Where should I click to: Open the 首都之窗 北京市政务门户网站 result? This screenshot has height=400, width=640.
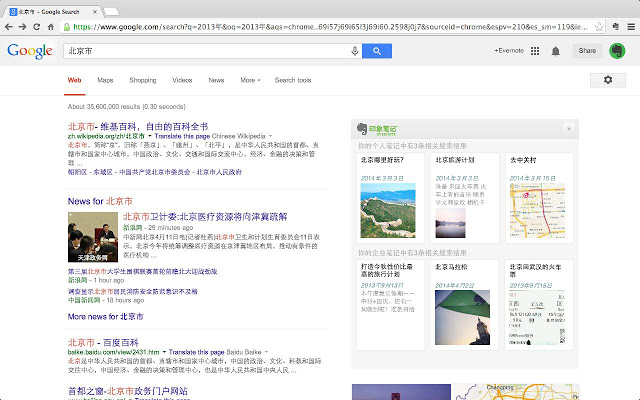point(128,391)
